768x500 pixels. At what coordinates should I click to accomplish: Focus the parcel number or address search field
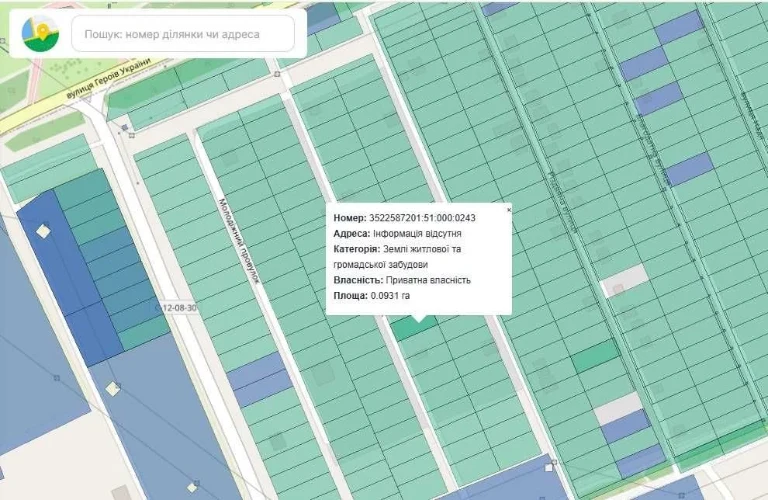point(183,34)
